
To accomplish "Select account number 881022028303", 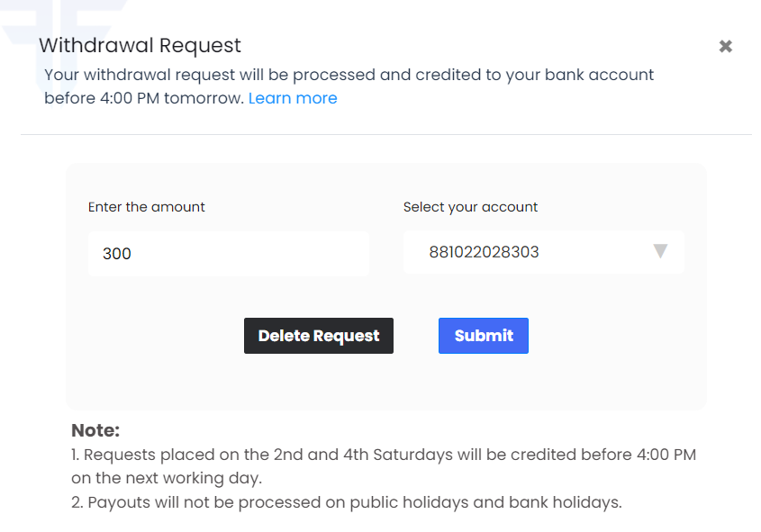I will (484, 252).
